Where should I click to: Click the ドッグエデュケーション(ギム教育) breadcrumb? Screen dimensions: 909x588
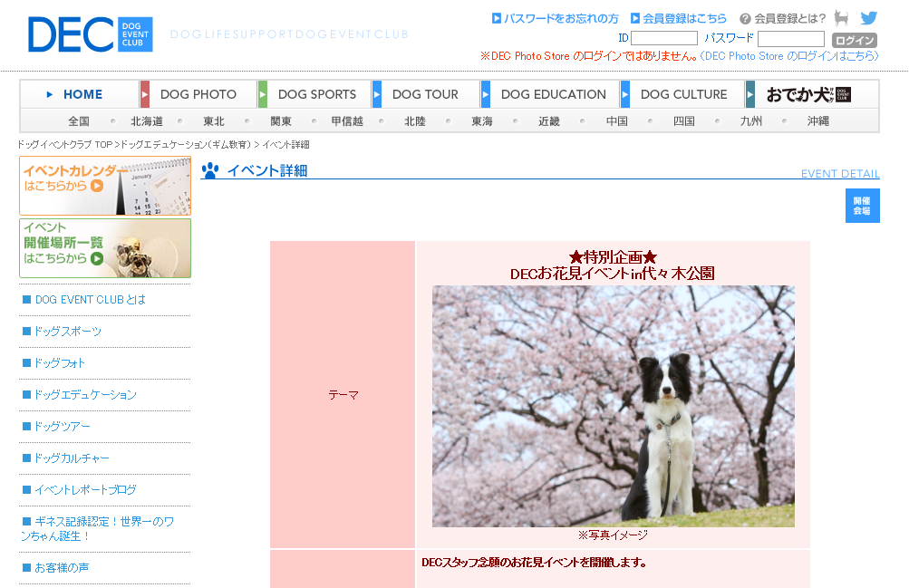click(186, 144)
